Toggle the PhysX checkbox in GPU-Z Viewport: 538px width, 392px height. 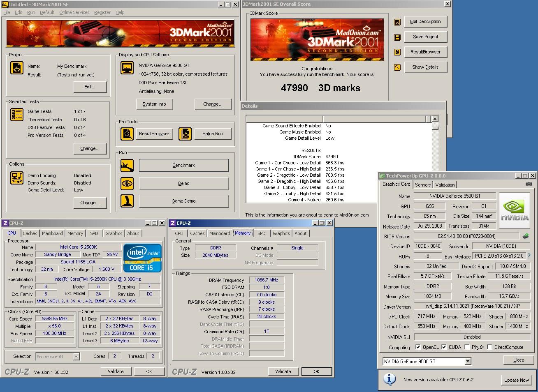[x=467, y=347]
